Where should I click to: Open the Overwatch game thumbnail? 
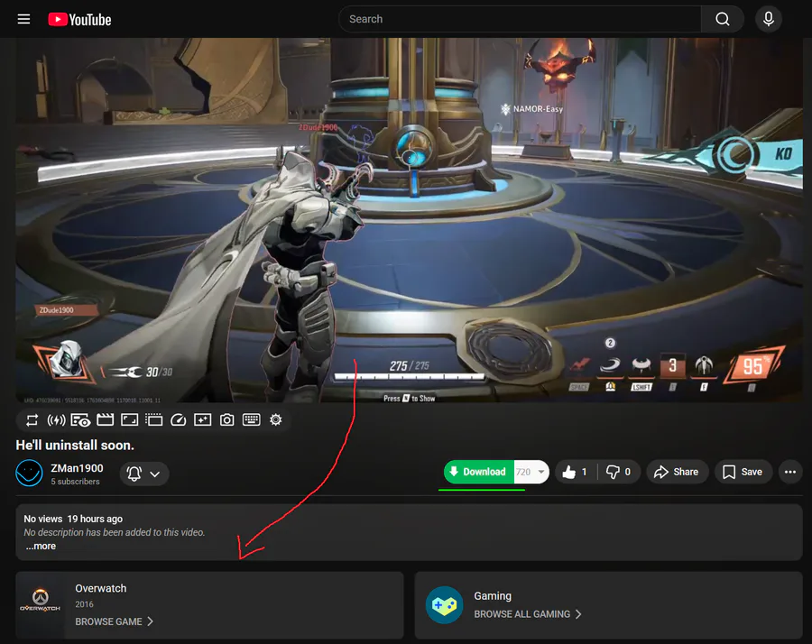point(41,604)
